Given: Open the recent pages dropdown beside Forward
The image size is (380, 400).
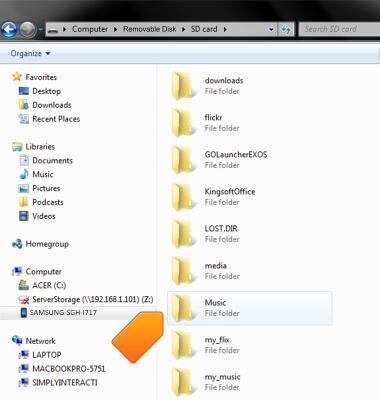Looking at the screenshot, I should pyautogui.click(x=40, y=30).
